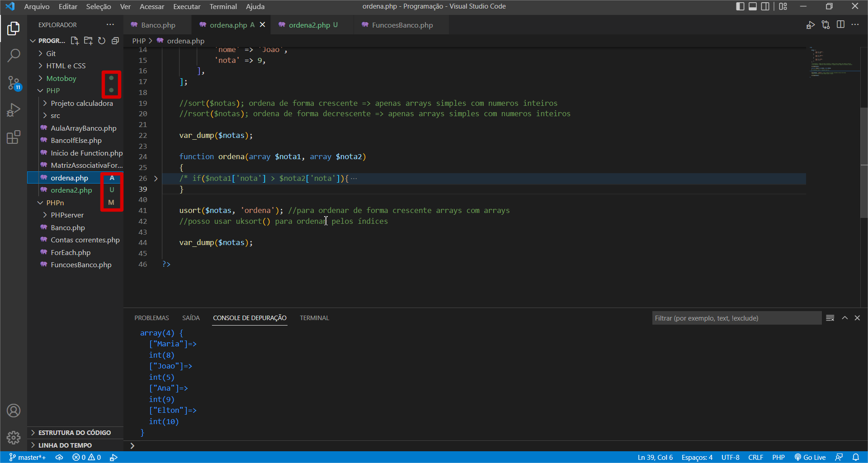Open the PROBLEMAS panel tab
This screenshot has width=868, height=463.
(151, 318)
